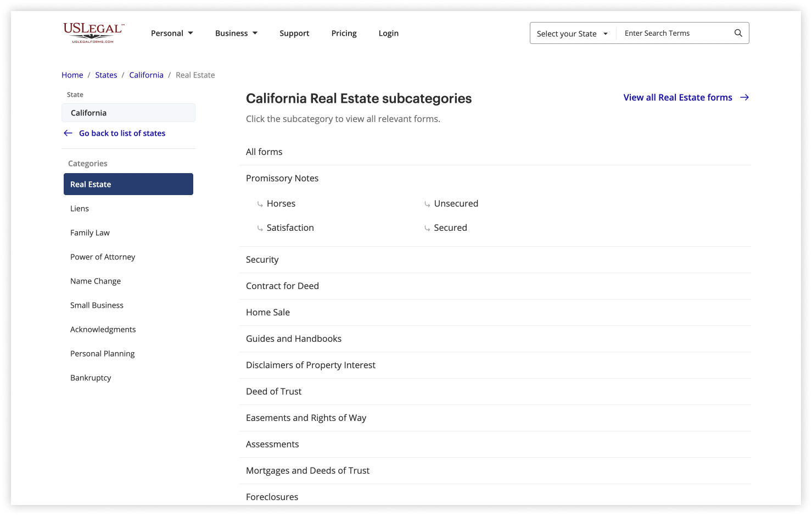Click the curved sub-item arrow before 'Secured'
The image size is (812, 516).
click(x=427, y=228)
